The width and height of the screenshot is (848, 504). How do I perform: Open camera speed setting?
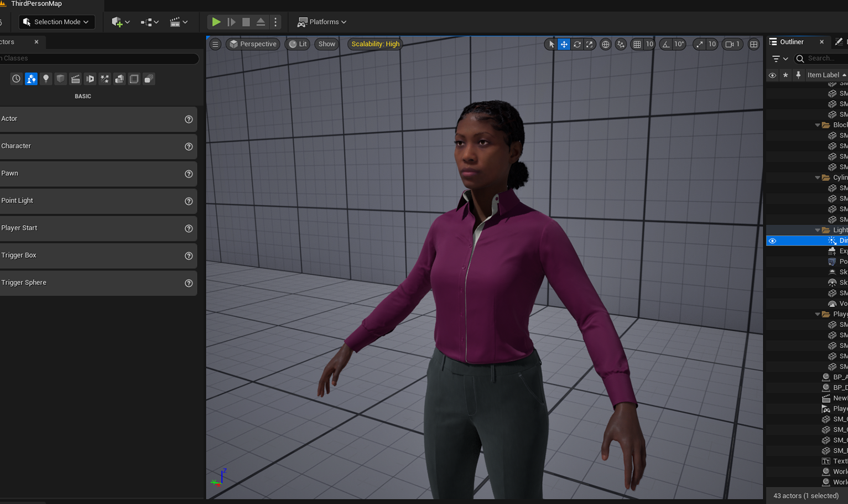coord(732,44)
